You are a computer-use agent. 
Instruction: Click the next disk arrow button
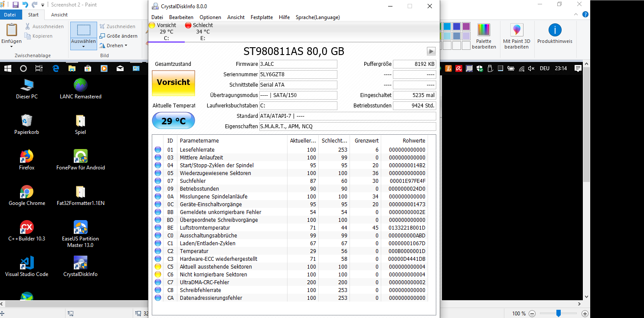tap(431, 51)
